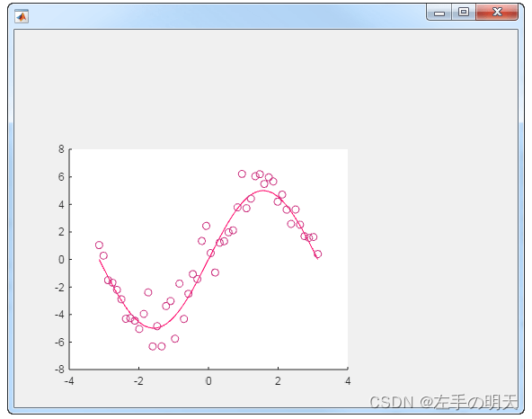This screenshot has height=419, width=532.
Task: Close the figure window
Action: 497,13
